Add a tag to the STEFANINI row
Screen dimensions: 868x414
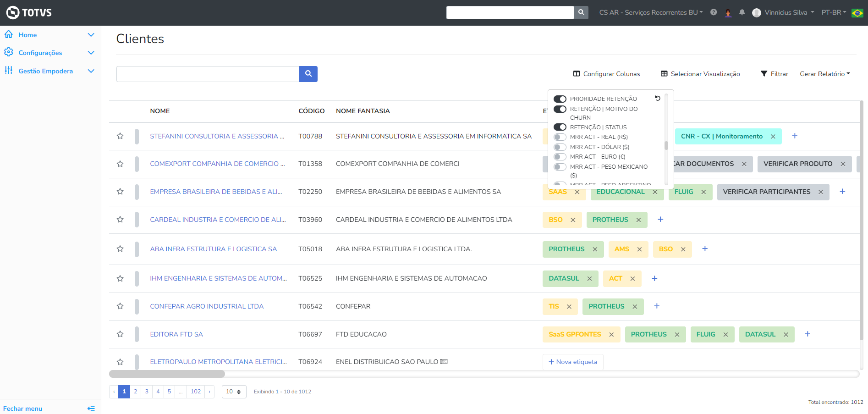(795, 136)
